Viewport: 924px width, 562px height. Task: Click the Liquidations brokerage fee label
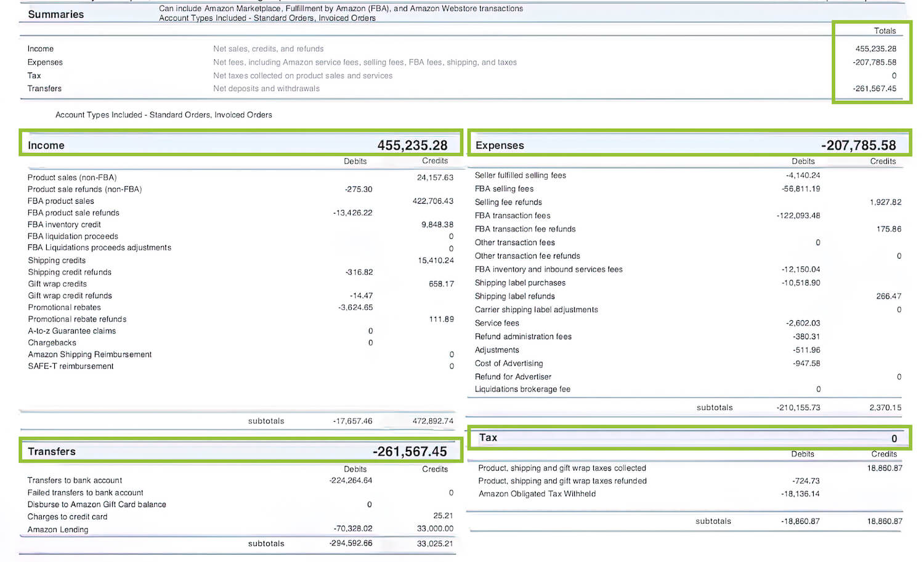pyautogui.click(x=522, y=389)
